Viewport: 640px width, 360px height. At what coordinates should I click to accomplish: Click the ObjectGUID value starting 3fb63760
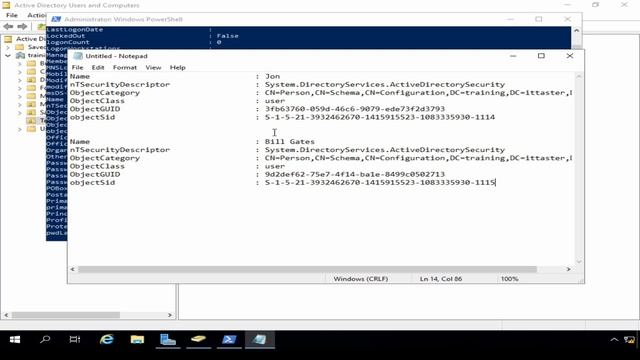coord(355,109)
